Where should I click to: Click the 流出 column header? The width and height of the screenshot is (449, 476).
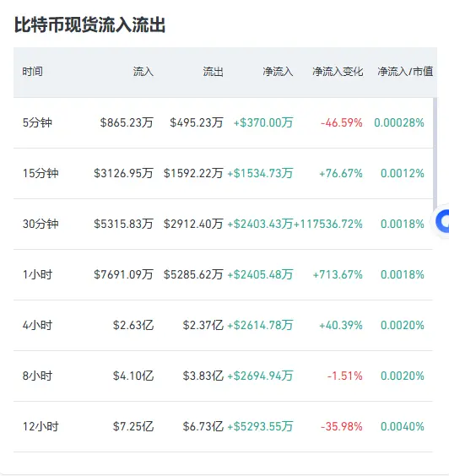click(214, 72)
